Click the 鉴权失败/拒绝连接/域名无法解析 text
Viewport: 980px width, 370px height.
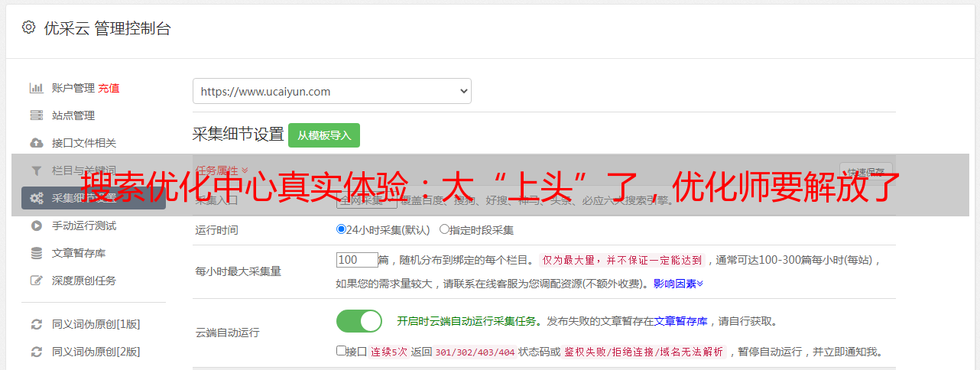click(x=644, y=352)
